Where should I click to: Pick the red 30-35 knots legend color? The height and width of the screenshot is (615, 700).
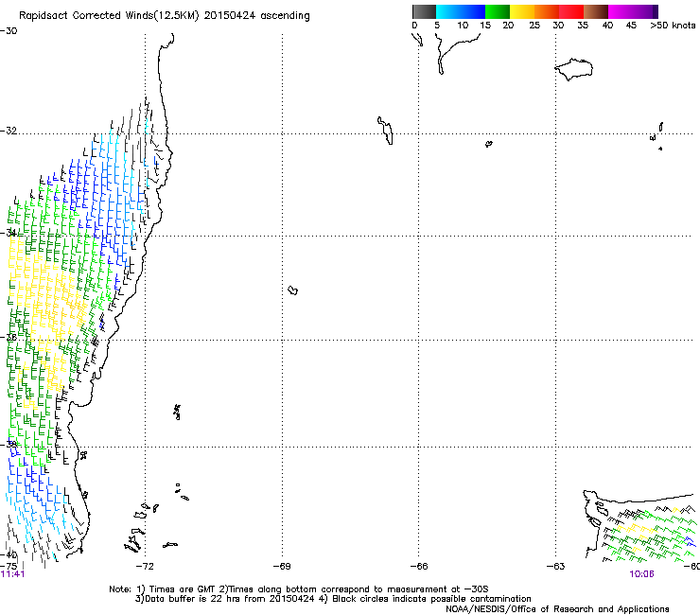(571, 11)
